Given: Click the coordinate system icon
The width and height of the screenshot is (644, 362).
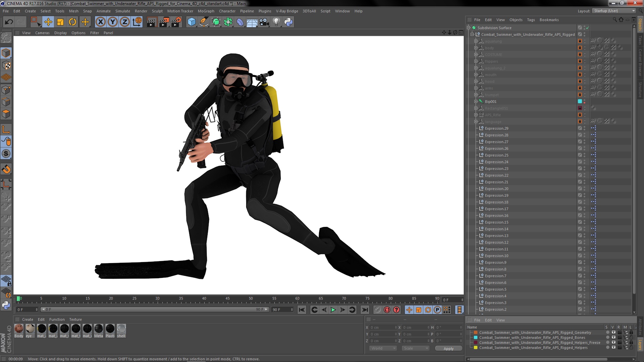Looking at the screenshot, I should click(137, 22).
